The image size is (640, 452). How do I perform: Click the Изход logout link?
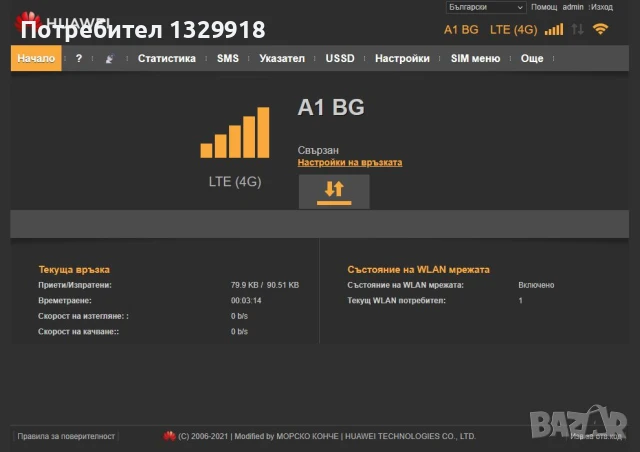[x=602, y=7]
